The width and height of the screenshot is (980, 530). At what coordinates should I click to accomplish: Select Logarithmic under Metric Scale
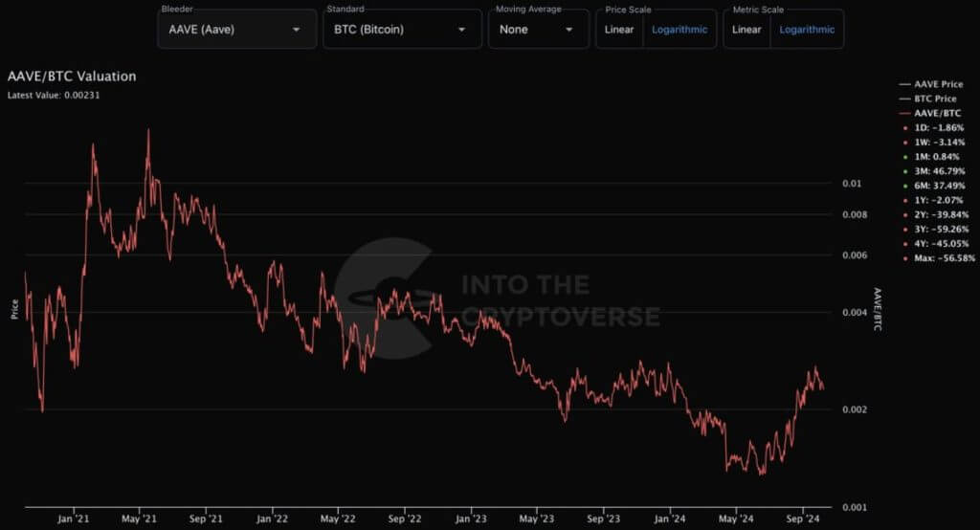coord(807,30)
